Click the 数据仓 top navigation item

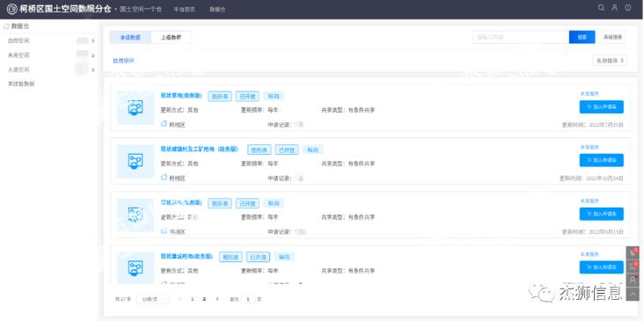click(x=217, y=9)
